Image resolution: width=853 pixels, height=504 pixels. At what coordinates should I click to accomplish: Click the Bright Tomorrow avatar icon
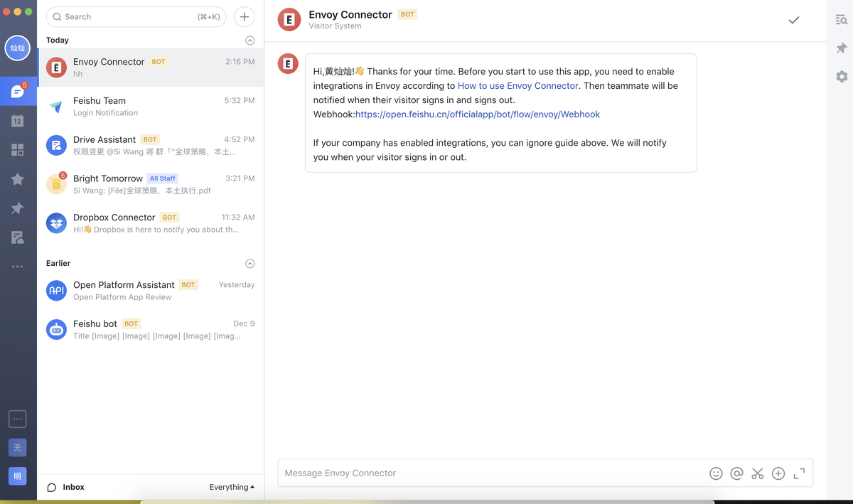tap(56, 184)
